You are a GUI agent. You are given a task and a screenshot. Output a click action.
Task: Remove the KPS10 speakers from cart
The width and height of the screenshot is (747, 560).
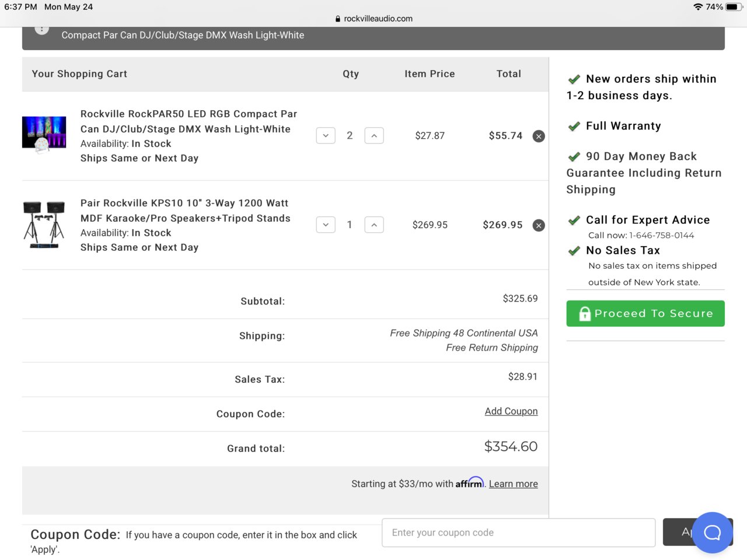pos(539,225)
